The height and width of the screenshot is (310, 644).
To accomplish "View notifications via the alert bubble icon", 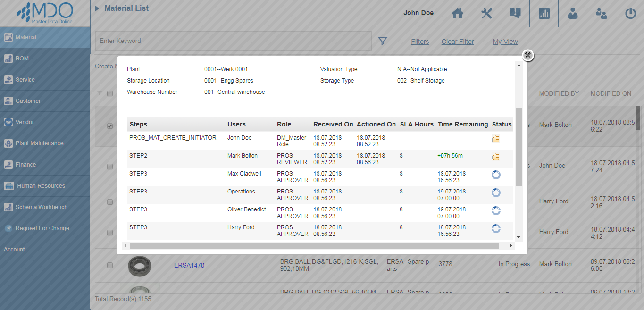I will coord(515,14).
